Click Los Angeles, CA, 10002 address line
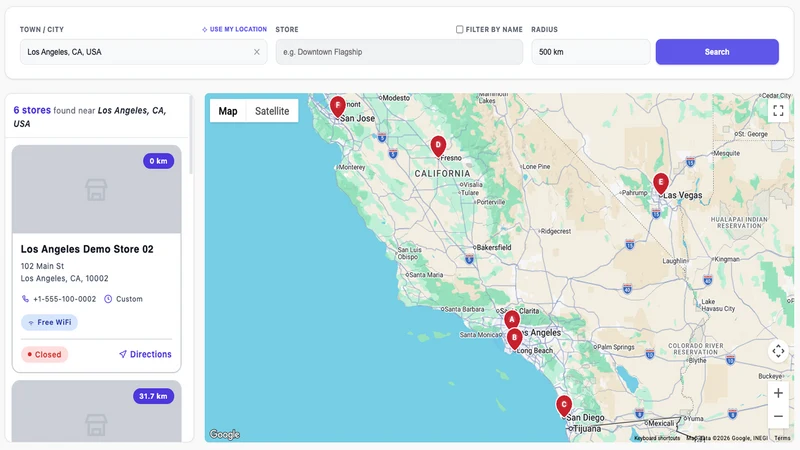Viewport: 800px width, 450px height. [64, 278]
